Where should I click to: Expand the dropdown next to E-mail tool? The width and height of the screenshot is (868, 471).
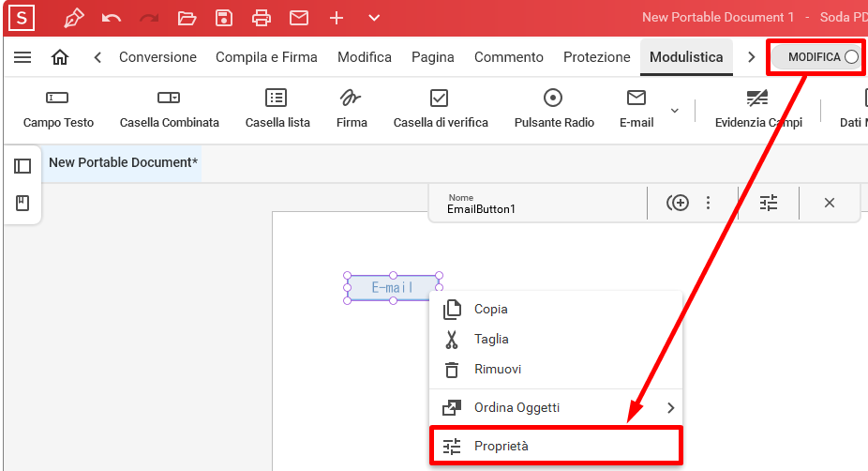coord(675,111)
